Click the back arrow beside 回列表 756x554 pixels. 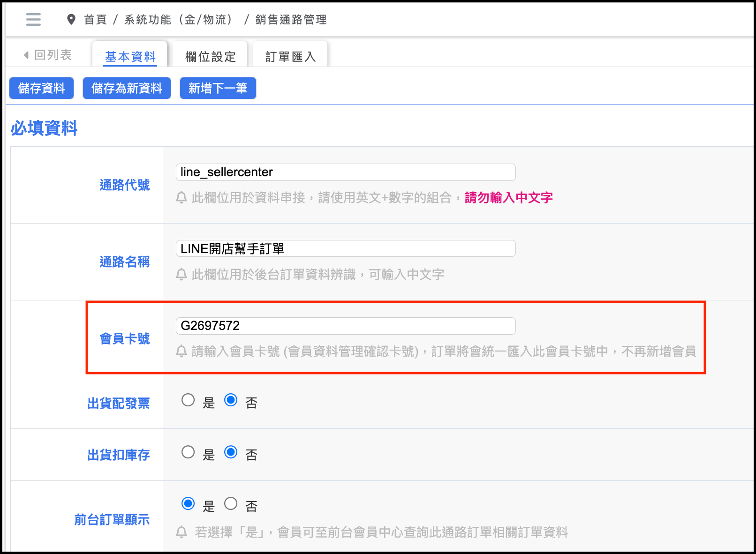[x=26, y=55]
